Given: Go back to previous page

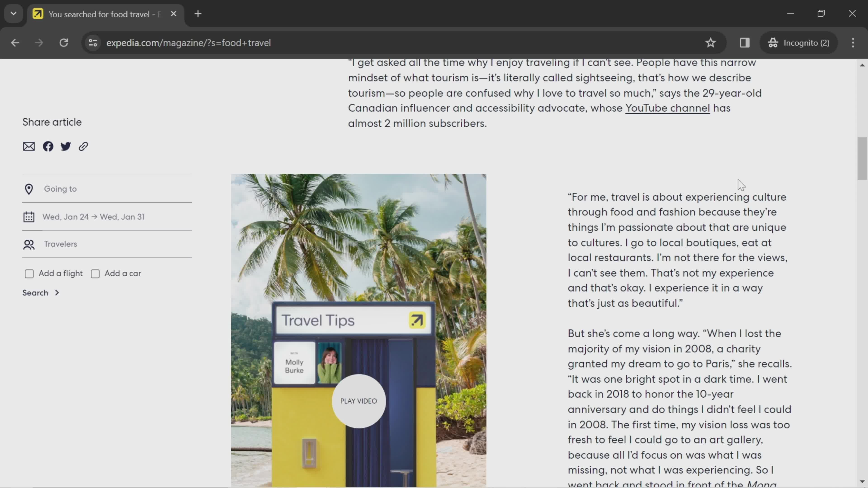Looking at the screenshot, I should click(15, 43).
